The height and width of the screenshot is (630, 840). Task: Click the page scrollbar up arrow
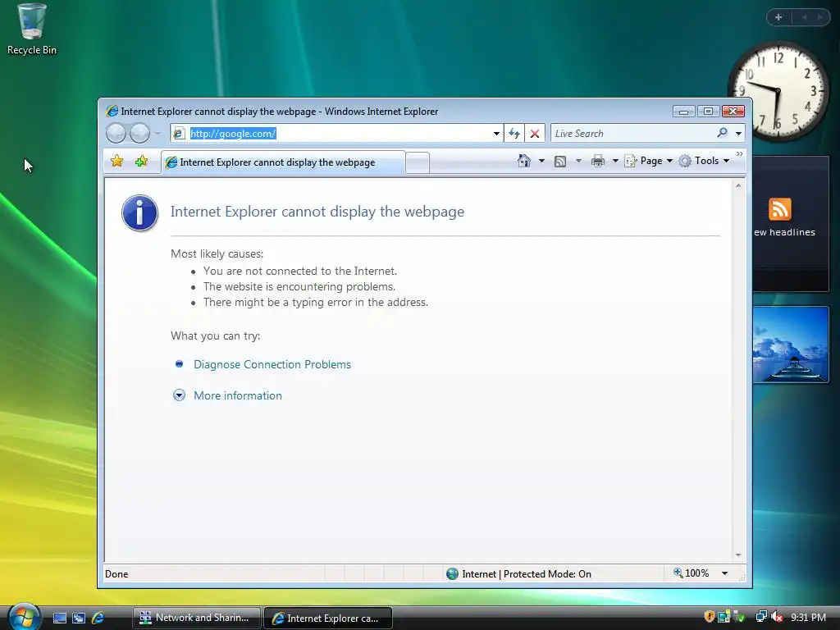pyautogui.click(x=738, y=185)
